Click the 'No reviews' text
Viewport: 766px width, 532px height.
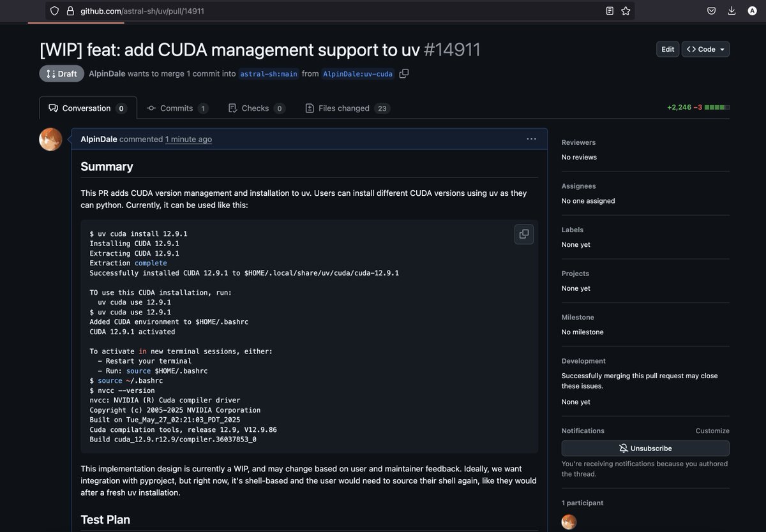click(x=579, y=157)
